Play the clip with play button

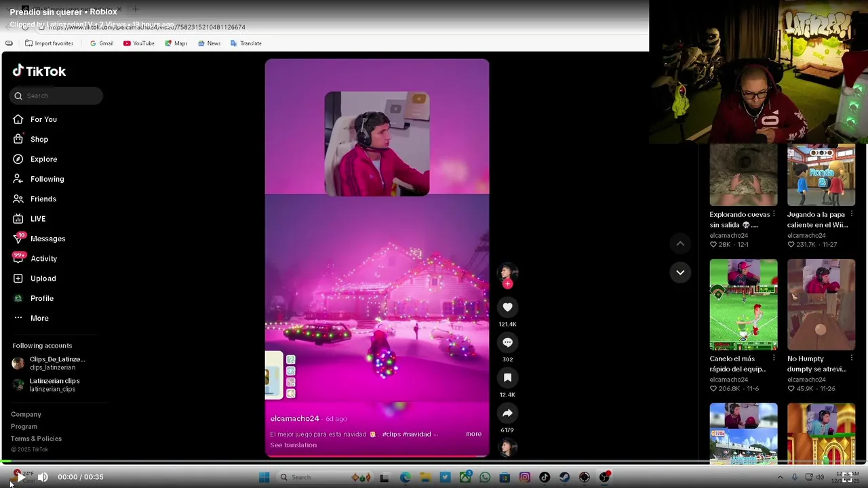point(21,477)
